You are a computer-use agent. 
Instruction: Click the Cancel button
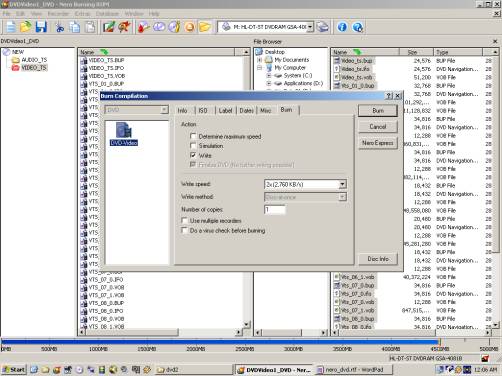point(378,127)
